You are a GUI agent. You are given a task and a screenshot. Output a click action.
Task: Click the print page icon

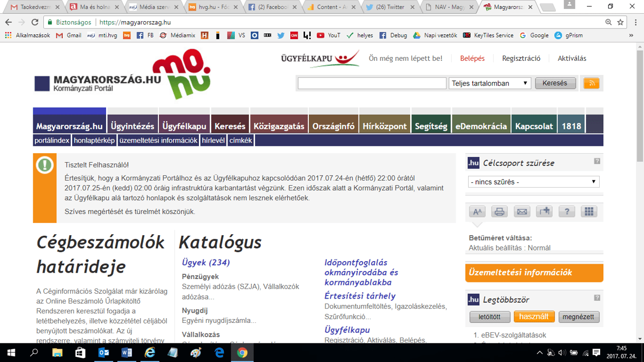click(x=499, y=211)
